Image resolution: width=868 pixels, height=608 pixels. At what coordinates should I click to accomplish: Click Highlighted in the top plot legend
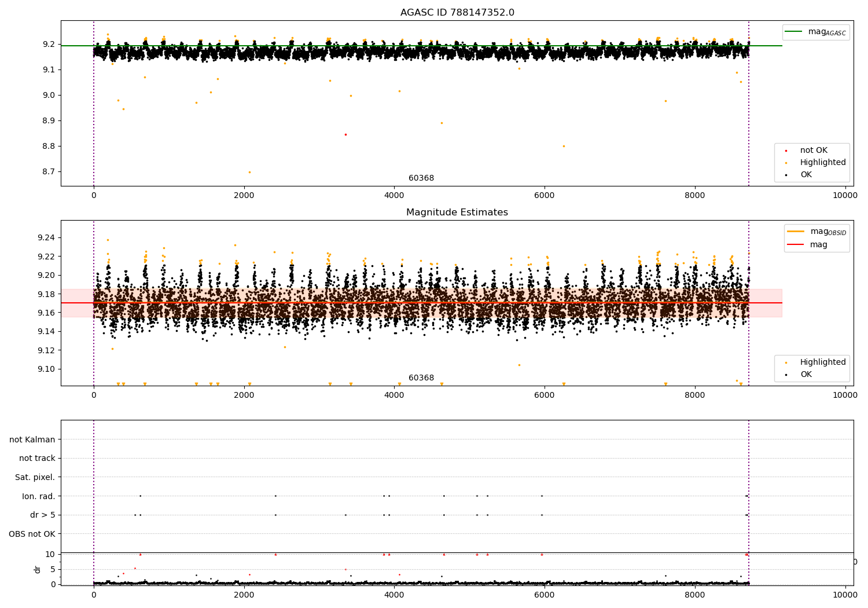tap(823, 163)
